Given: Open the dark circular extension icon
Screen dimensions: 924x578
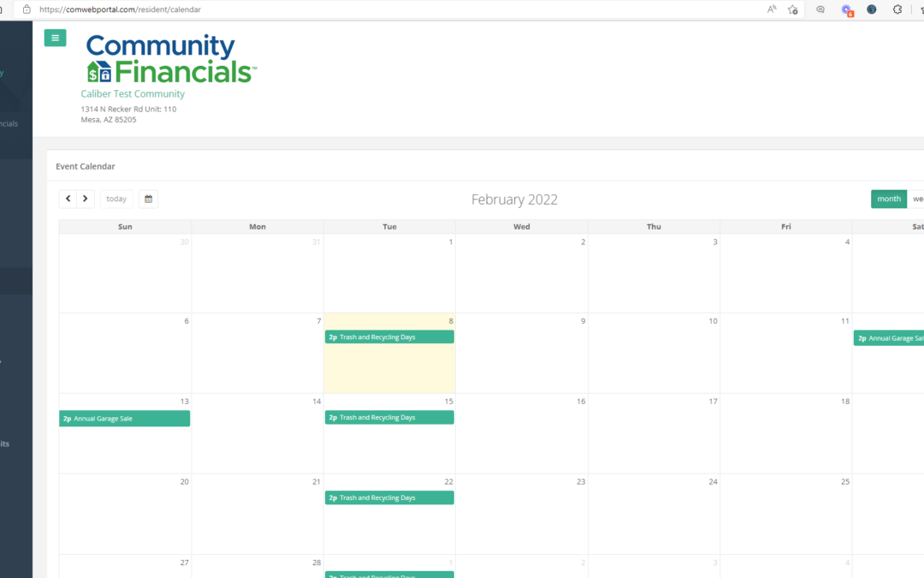Looking at the screenshot, I should [x=872, y=9].
